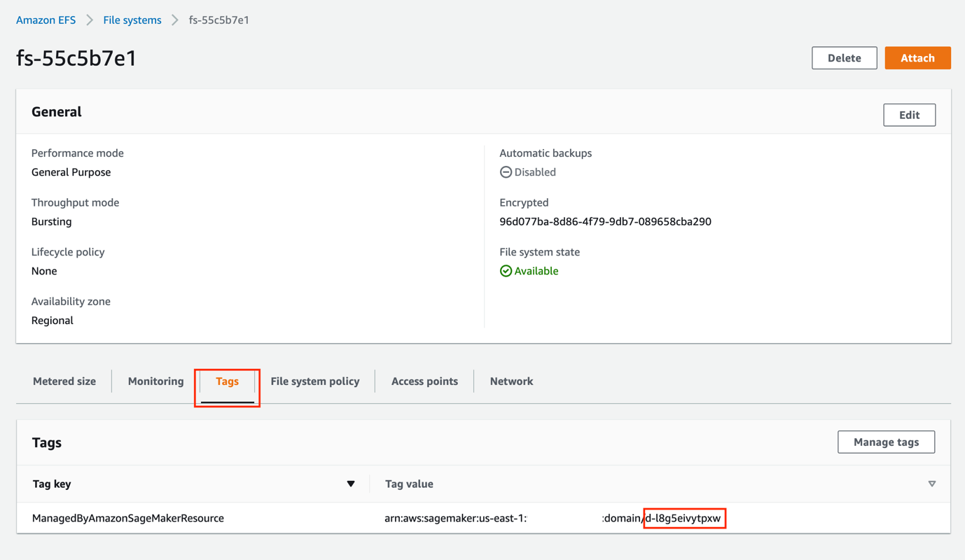Viewport: 965px width, 560px height.
Task: Delete the file system
Action: (x=844, y=58)
